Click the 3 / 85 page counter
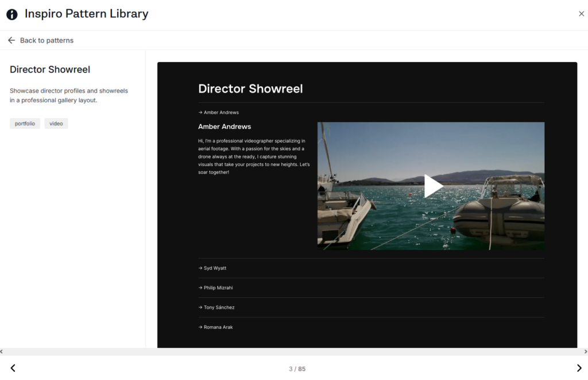 click(297, 369)
